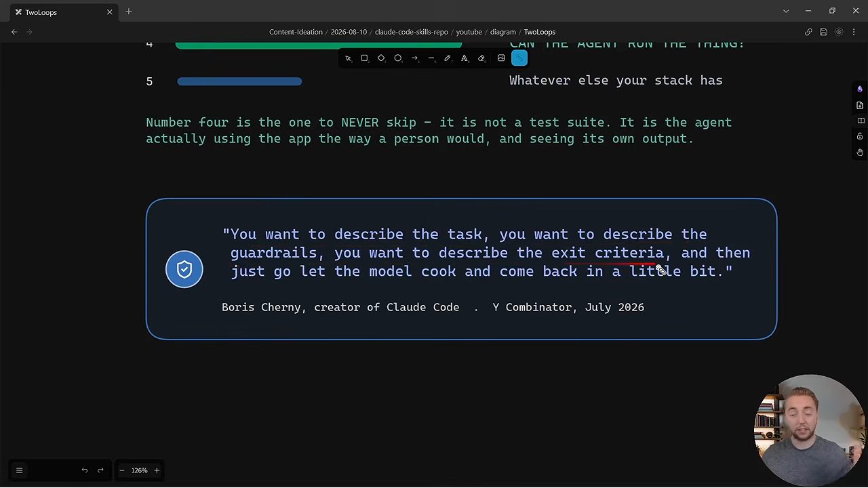Select the Text tool
868x488 pixels.
coord(465,58)
